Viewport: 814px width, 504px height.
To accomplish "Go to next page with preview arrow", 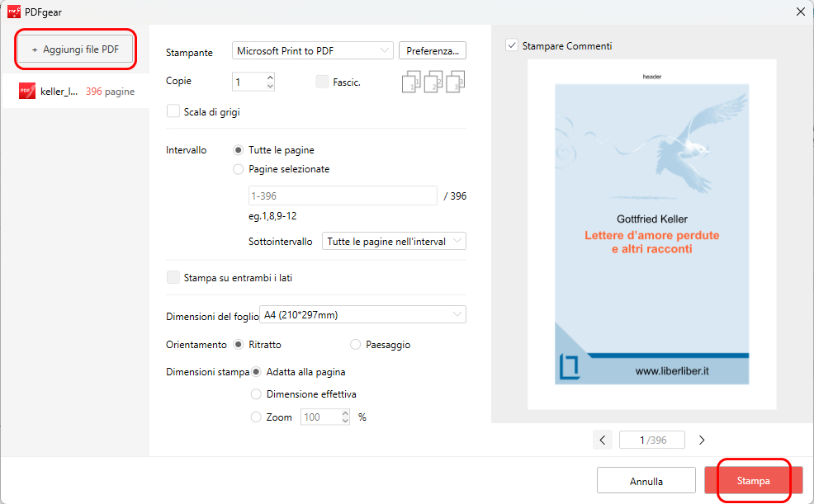I will [x=701, y=440].
